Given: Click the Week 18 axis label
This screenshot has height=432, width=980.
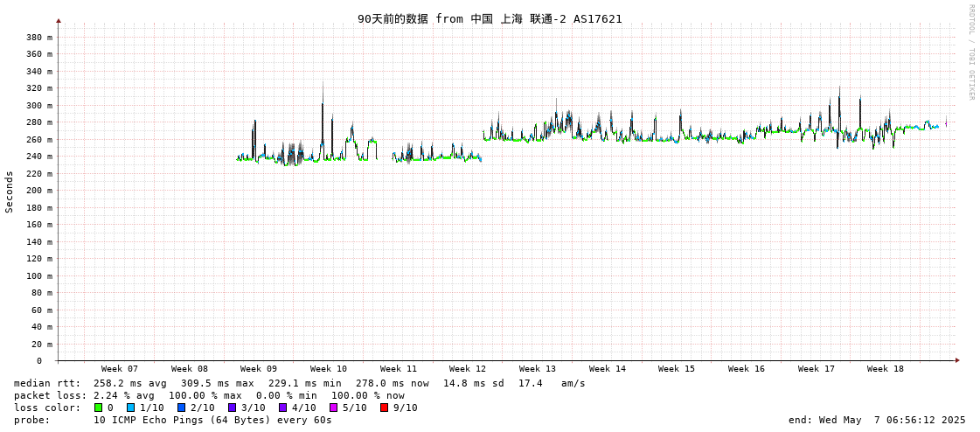Looking at the screenshot, I should [885, 369].
